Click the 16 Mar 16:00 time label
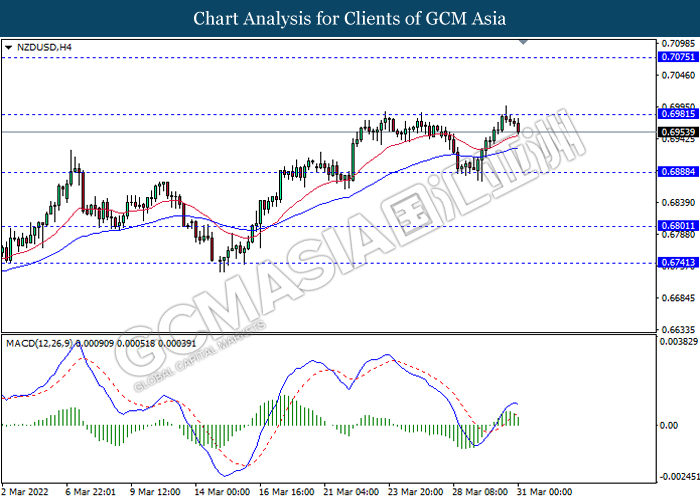The width and height of the screenshot is (700, 500). click(287, 492)
